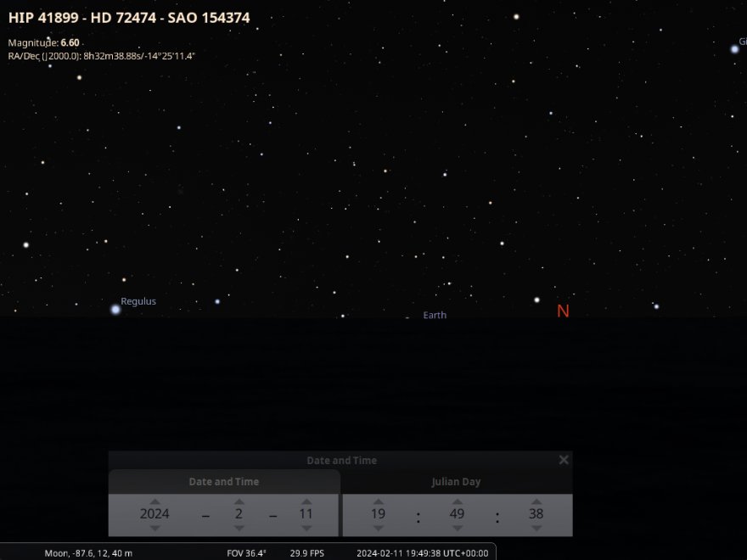
Task: Click the red N cardinal marker
Action: [563, 311]
